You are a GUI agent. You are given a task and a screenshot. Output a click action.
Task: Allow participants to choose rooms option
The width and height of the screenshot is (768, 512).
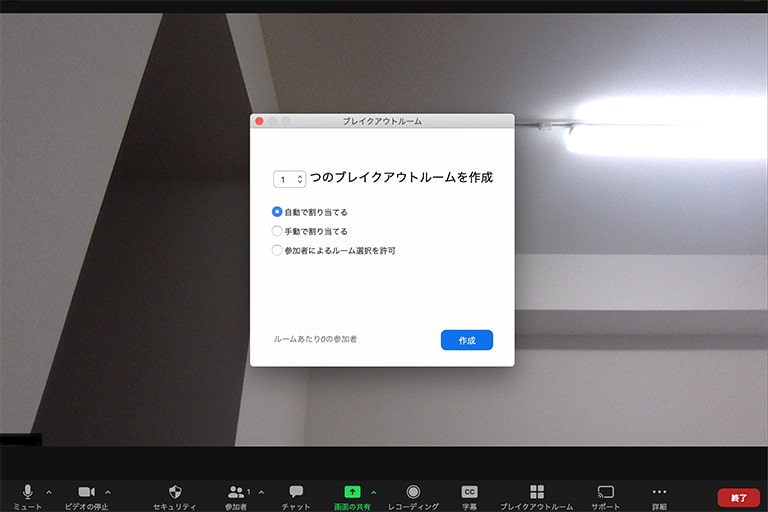[277, 250]
